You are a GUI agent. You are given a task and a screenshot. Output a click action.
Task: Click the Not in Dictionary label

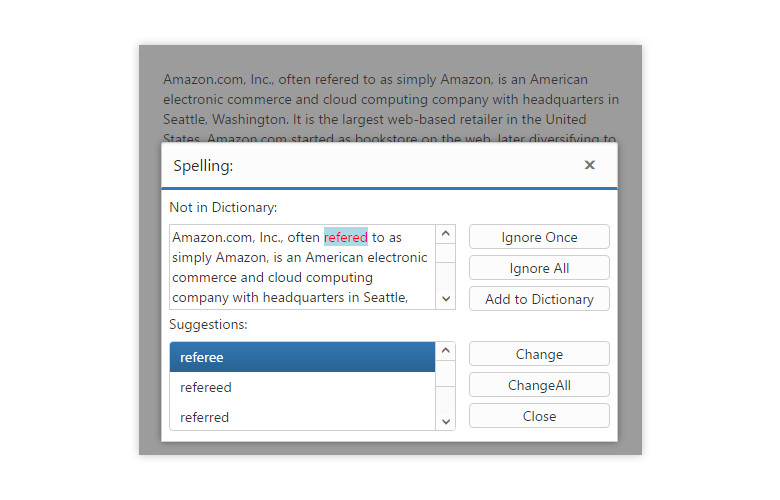[x=223, y=207]
